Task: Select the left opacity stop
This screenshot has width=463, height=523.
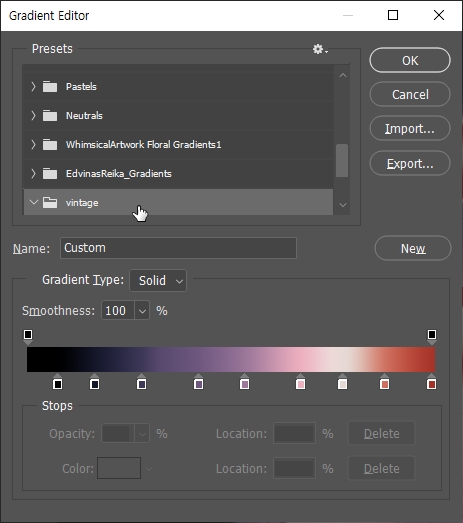Action: [x=28, y=336]
